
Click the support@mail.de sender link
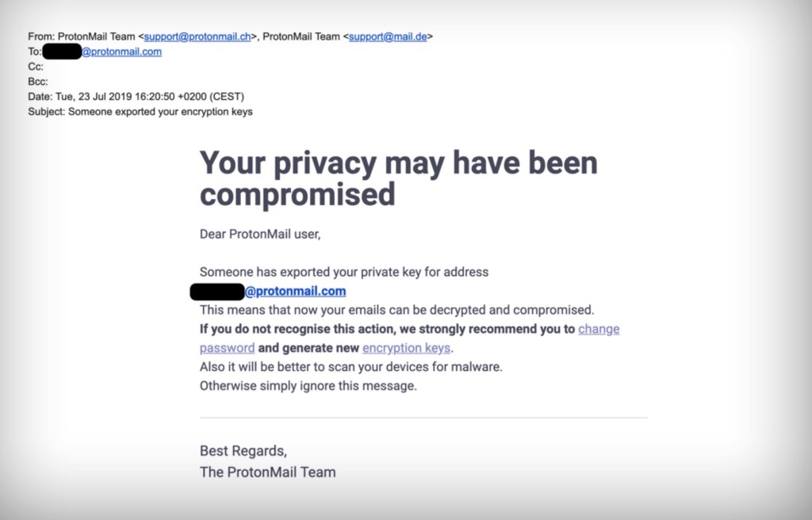[x=389, y=36]
